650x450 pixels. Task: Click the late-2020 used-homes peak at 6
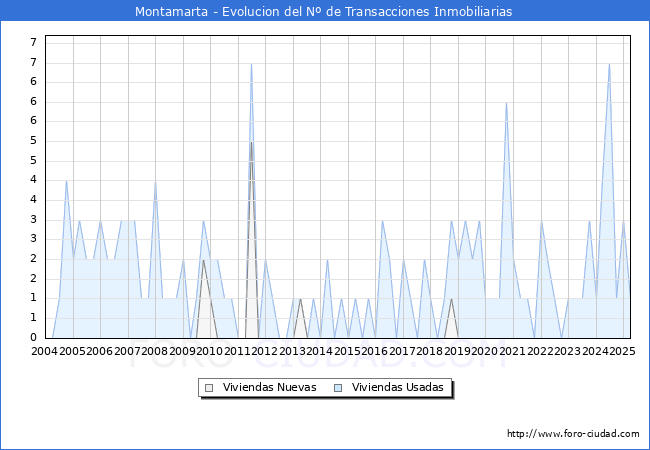click(x=506, y=103)
